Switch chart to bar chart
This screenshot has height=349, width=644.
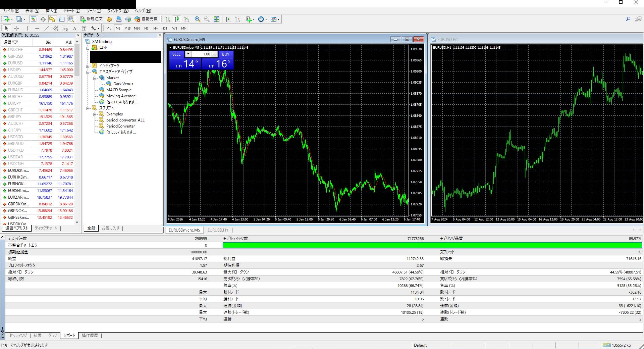pyautogui.click(x=168, y=19)
